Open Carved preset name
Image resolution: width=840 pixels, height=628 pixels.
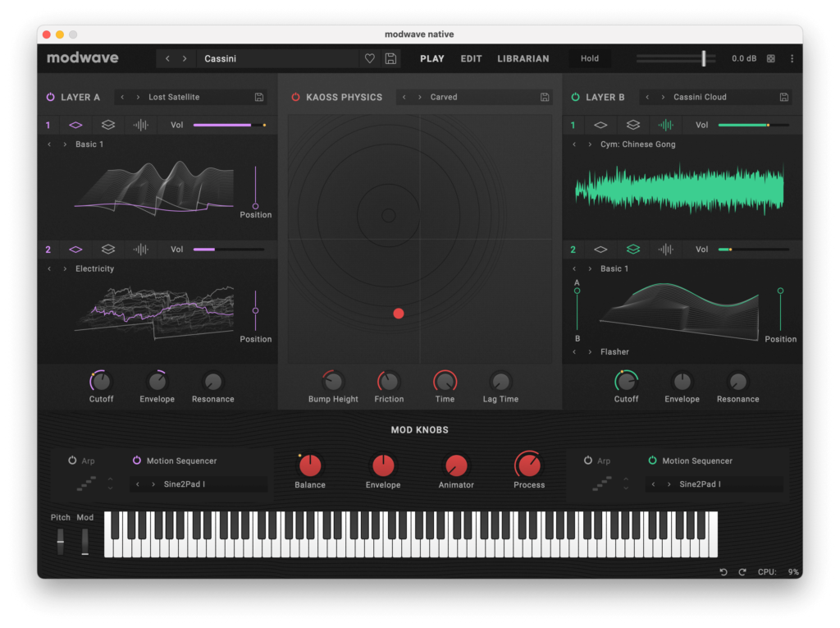[444, 97]
